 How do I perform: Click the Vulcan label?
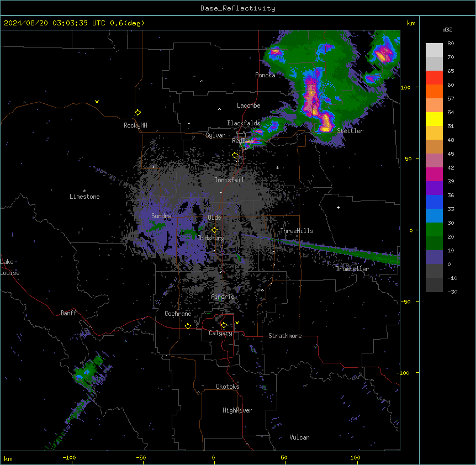(300, 437)
